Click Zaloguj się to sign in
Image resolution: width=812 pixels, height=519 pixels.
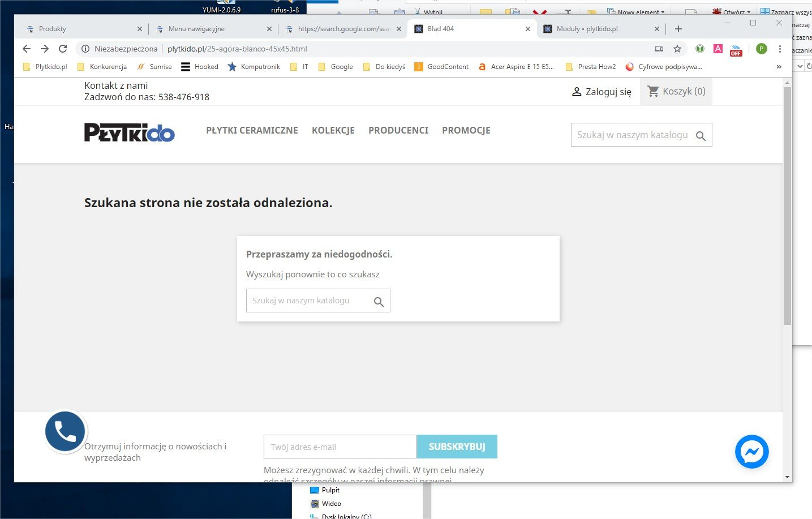pos(602,92)
